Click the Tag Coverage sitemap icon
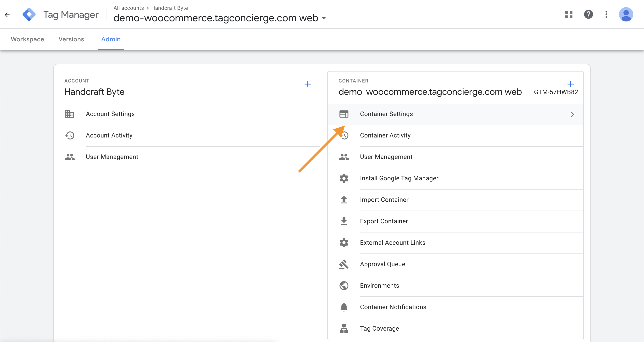Screen dimensions: 644x342 coord(344,329)
